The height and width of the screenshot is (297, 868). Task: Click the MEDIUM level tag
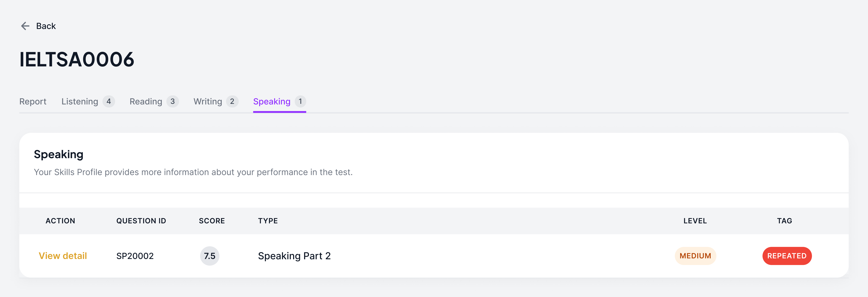(x=695, y=256)
